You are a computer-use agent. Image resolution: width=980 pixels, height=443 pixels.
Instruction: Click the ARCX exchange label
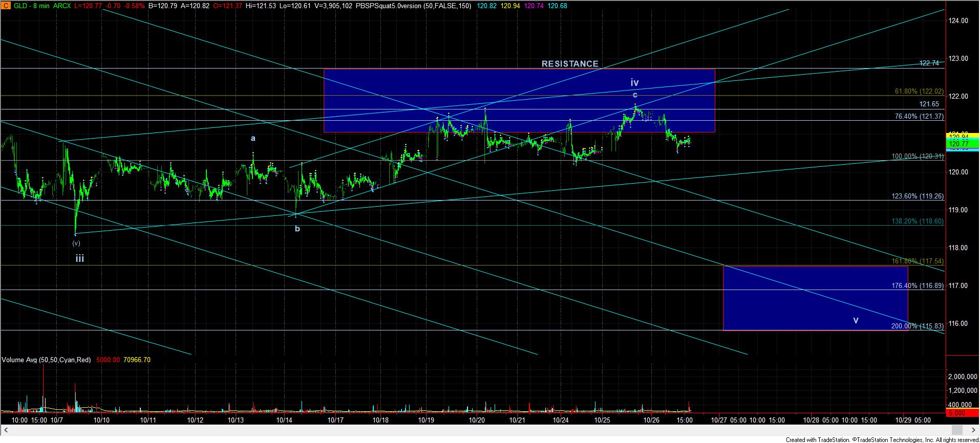pos(62,6)
